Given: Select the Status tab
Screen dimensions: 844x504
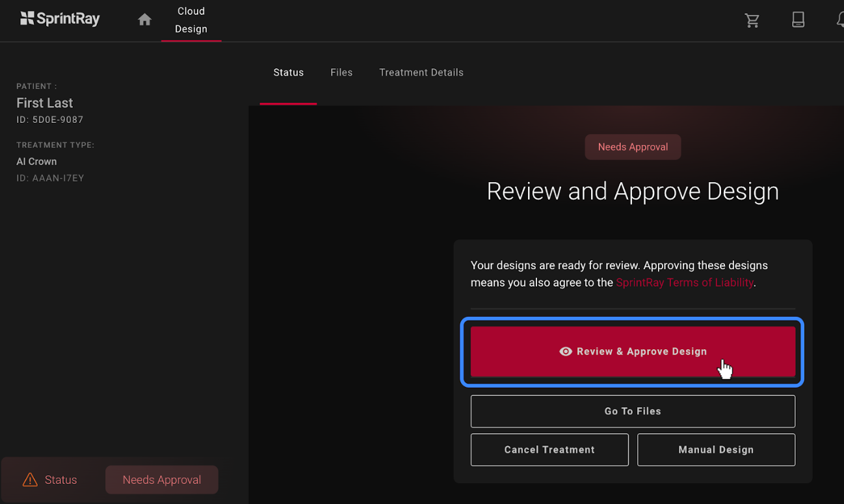Looking at the screenshot, I should point(288,72).
